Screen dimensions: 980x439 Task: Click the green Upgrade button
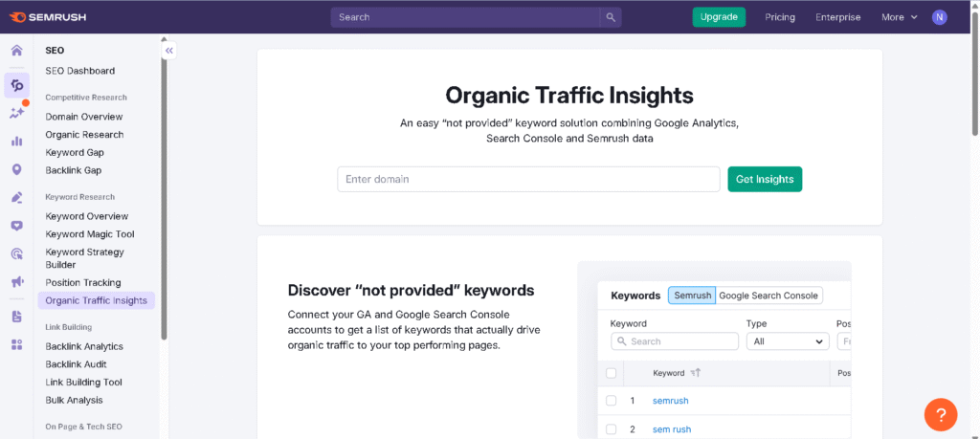point(719,17)
